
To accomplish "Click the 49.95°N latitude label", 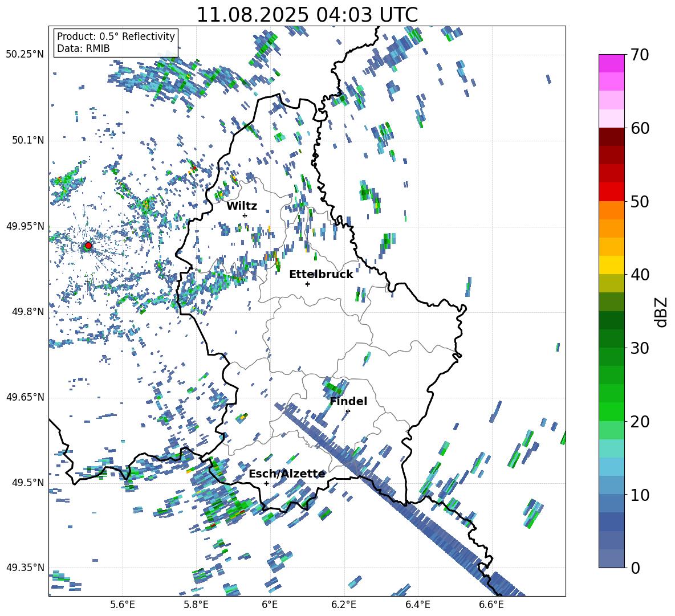I will (x=25, y=226).
